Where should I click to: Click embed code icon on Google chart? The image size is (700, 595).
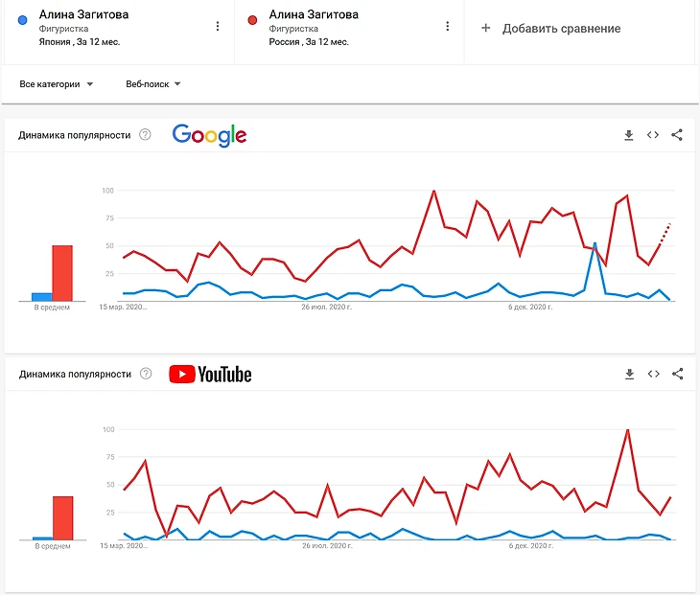tap(653, 135)
